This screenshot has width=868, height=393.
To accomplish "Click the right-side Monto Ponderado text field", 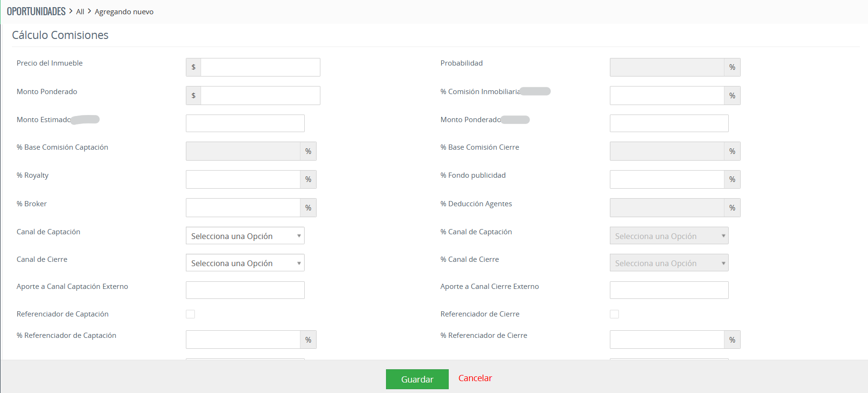I will (x=669, y=123).
